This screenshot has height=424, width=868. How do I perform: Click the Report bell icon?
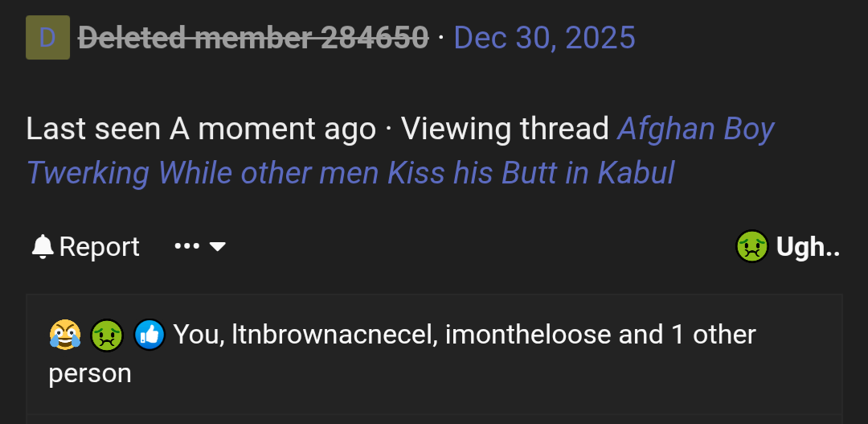click(x=43, y=247)
